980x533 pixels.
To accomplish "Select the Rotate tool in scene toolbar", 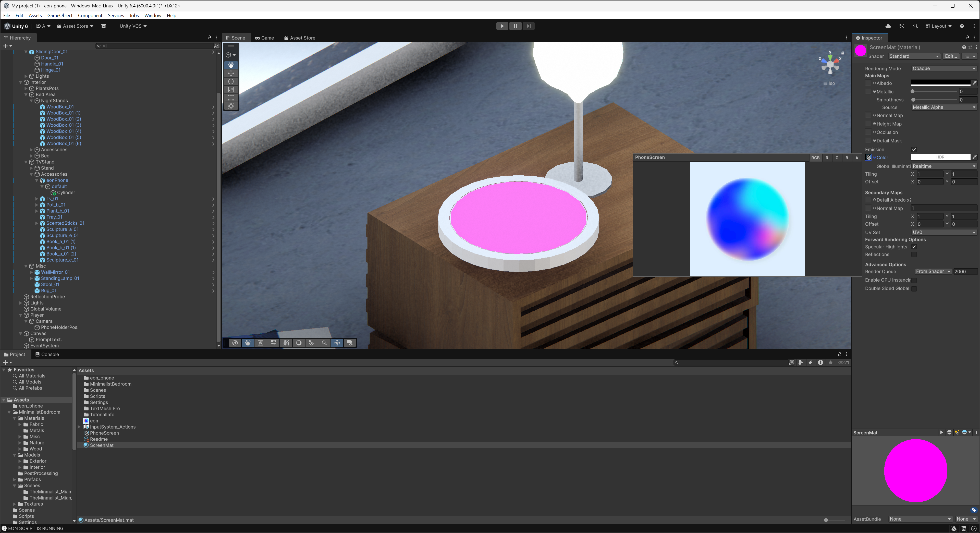I will (231, 81).
